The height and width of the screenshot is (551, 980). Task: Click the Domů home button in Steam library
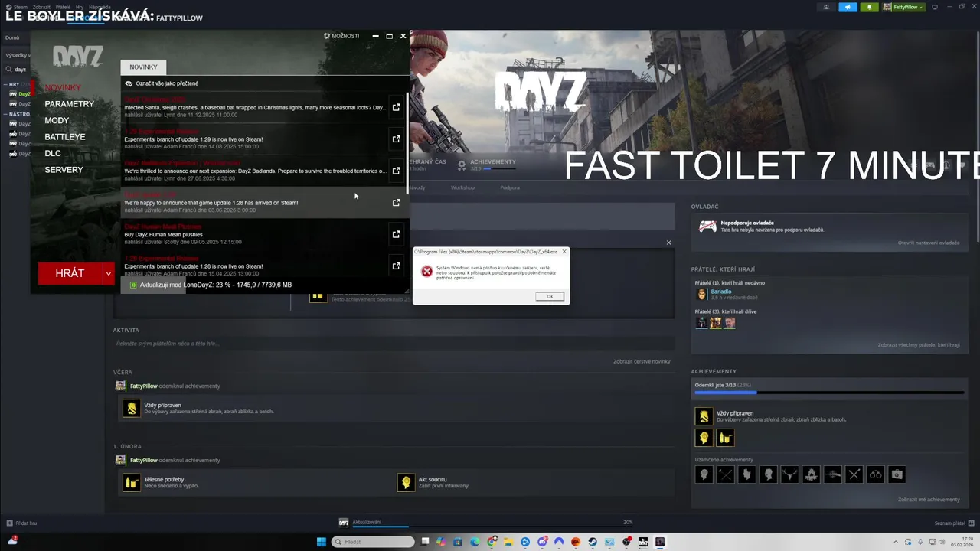pyautogui.click(x=12, y=37)
